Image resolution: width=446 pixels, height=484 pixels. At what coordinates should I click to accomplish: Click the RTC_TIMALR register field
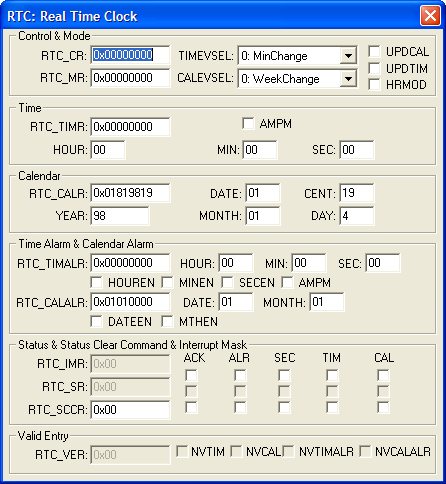click(x=130, y=263)
